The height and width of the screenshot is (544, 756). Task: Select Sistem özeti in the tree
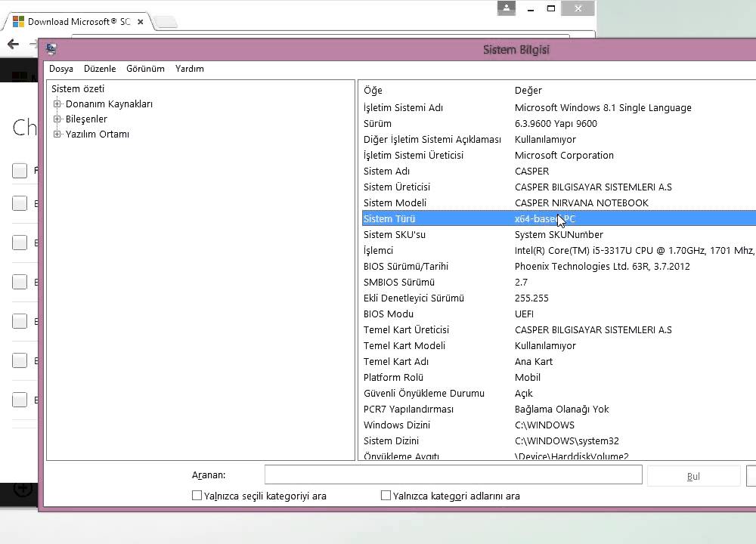click(x=78, y=88)
